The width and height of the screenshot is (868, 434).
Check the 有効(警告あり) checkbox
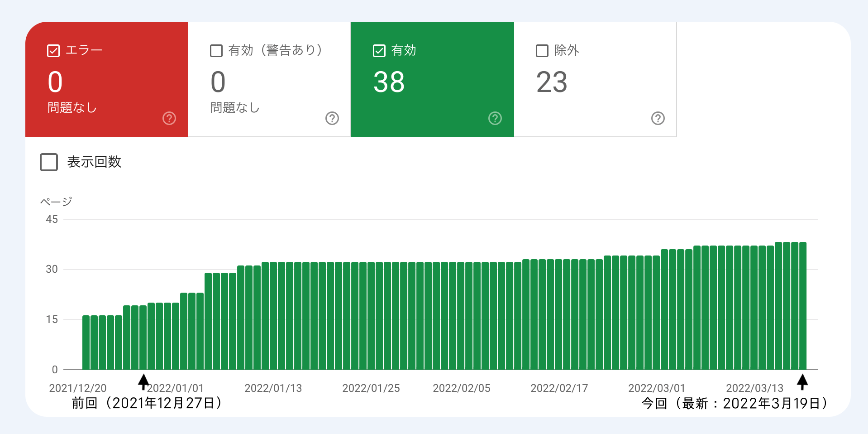point(216,51)
